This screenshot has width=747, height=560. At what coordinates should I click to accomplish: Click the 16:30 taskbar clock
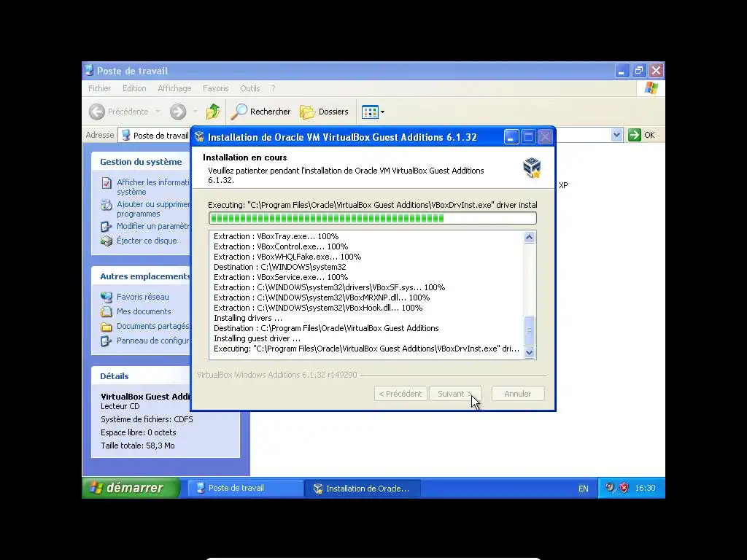pyautogui.click(x=645, y=488)
